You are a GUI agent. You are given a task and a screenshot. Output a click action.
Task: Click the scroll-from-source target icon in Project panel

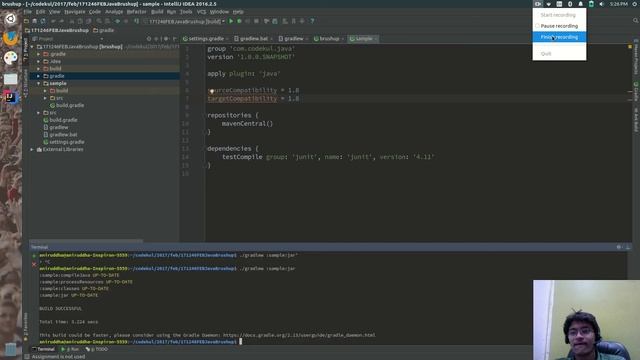pyautogui.click(x=149, y=39)
